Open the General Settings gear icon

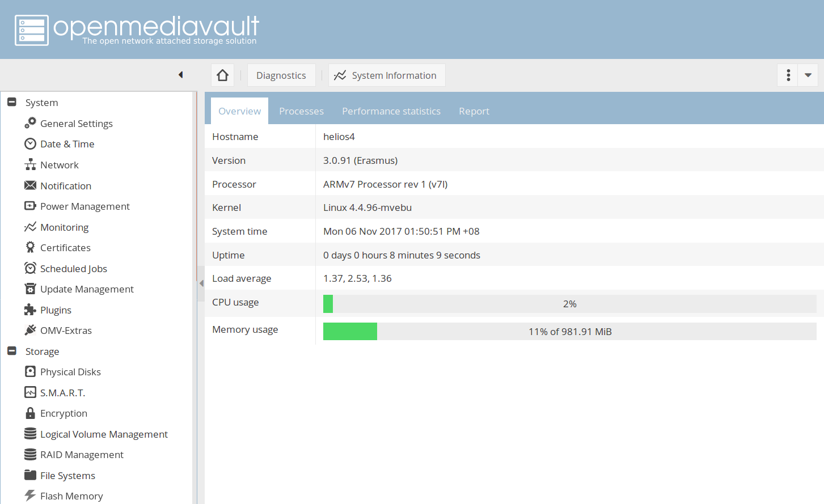(x=30, y=123)
